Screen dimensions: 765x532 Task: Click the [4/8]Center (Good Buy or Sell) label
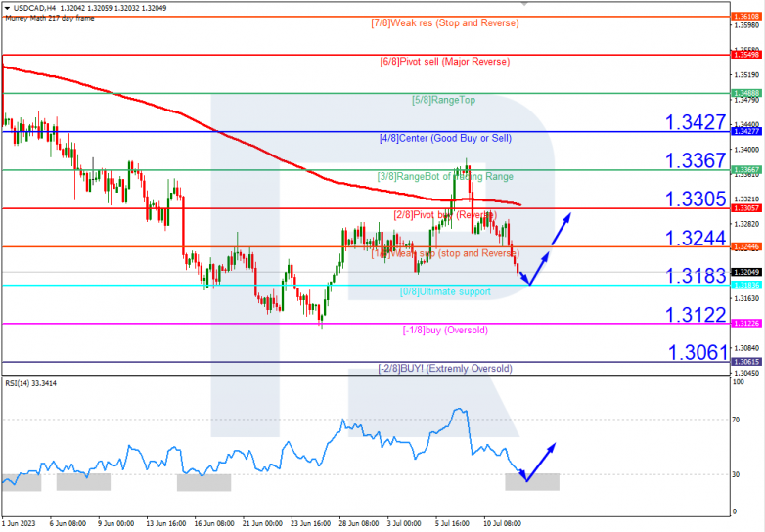coord(445,139)
